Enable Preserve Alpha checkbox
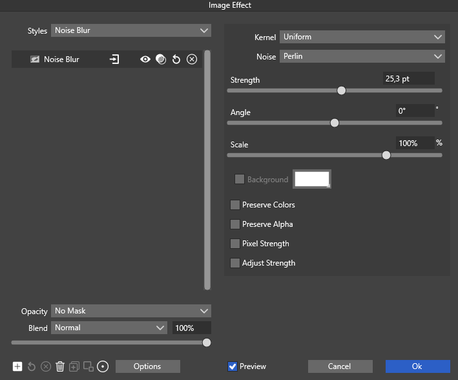Screen dimensions: 458x380 point(235,224)
